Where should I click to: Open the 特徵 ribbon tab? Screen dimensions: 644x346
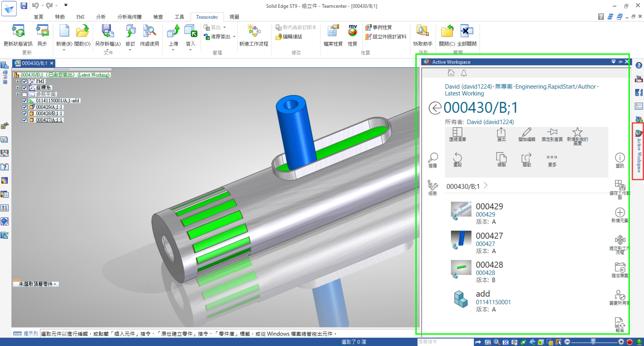pyautogui.click(x=60, y=17)
